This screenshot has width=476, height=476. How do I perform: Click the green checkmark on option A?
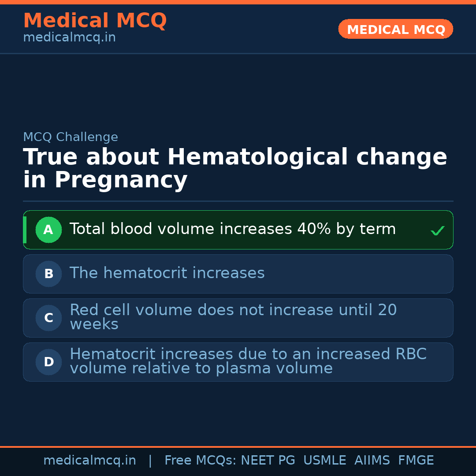(x=437, y=231)
